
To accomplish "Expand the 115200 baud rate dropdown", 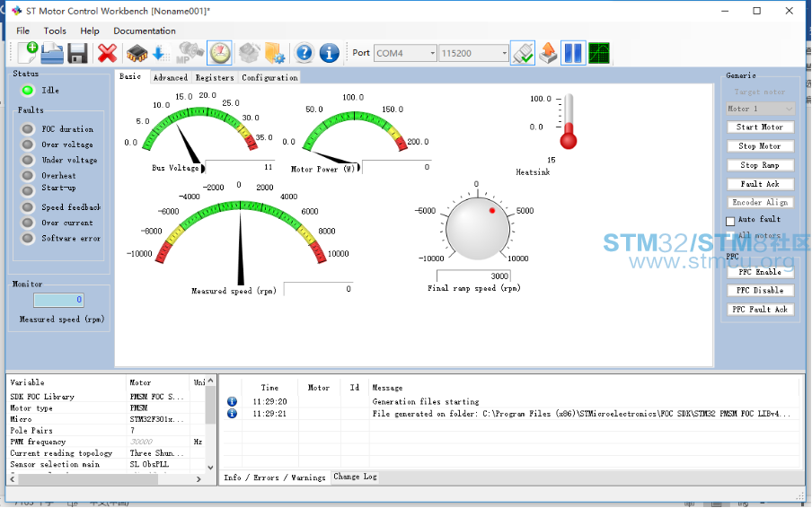I will (x=473, y=53).
